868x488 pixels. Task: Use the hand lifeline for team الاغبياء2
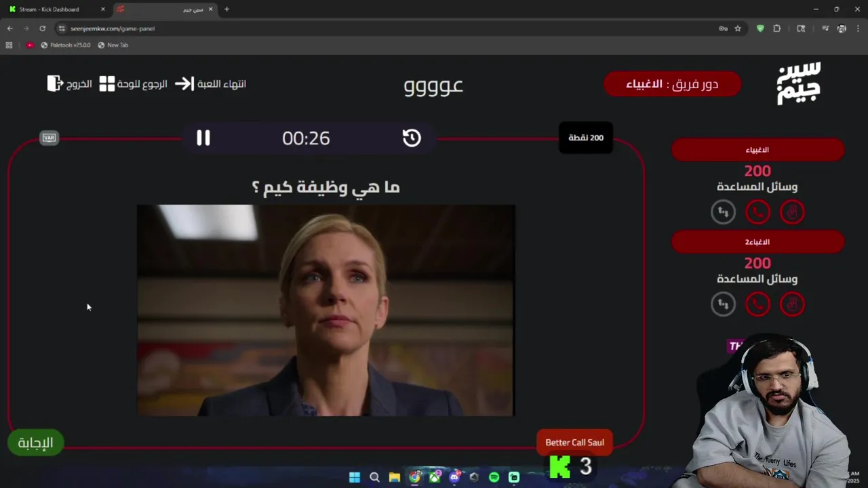pyautogui.click(x=792, y=304)
